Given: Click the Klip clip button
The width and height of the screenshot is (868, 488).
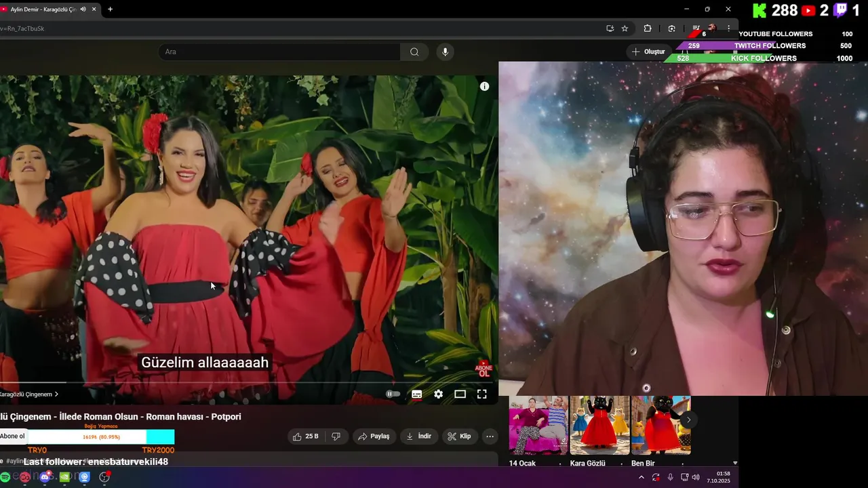Looking at the screenshot, I should pos(460,436).
